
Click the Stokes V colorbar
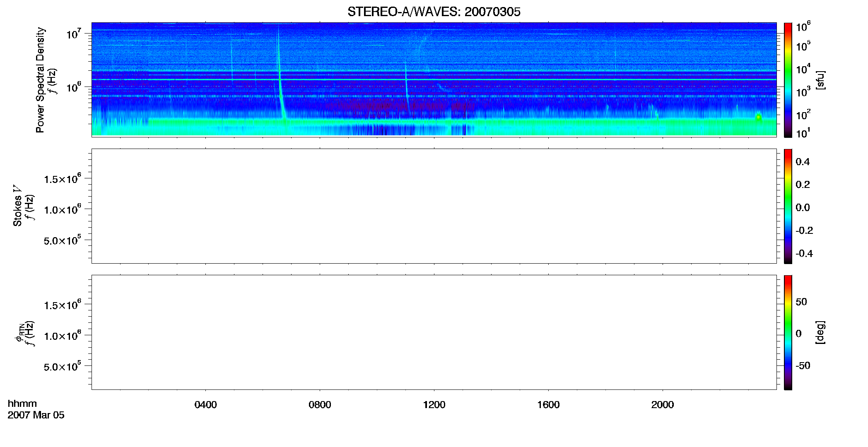coord(788,206)
